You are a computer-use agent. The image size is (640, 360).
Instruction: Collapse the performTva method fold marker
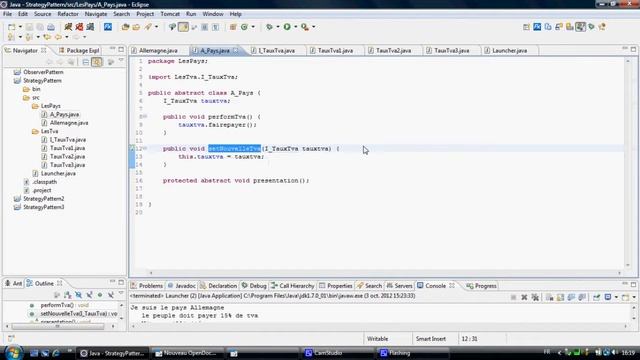click(x=144, y=117)
